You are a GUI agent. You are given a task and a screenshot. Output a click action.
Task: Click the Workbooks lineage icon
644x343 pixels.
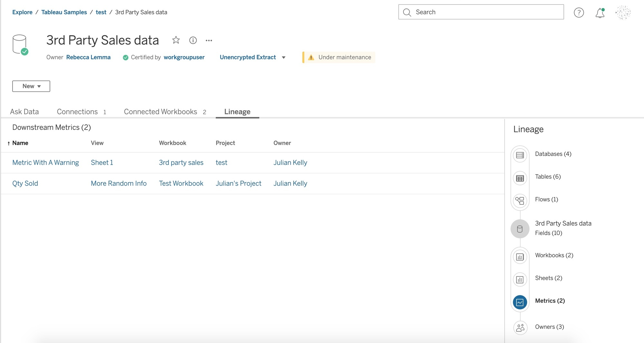(520, 257)
